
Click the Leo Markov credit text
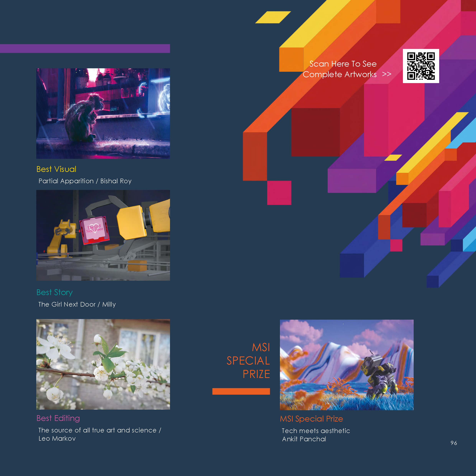[x=57, y=439]
